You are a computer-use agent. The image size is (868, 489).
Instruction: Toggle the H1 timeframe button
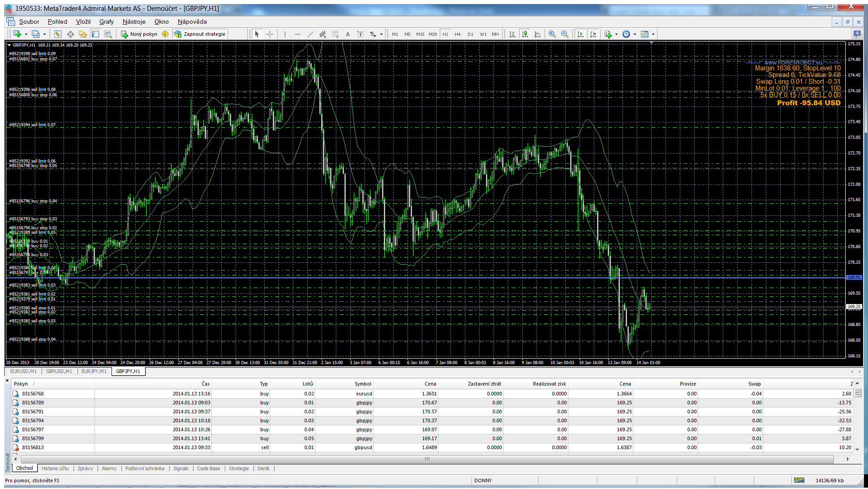coord(445,34)
